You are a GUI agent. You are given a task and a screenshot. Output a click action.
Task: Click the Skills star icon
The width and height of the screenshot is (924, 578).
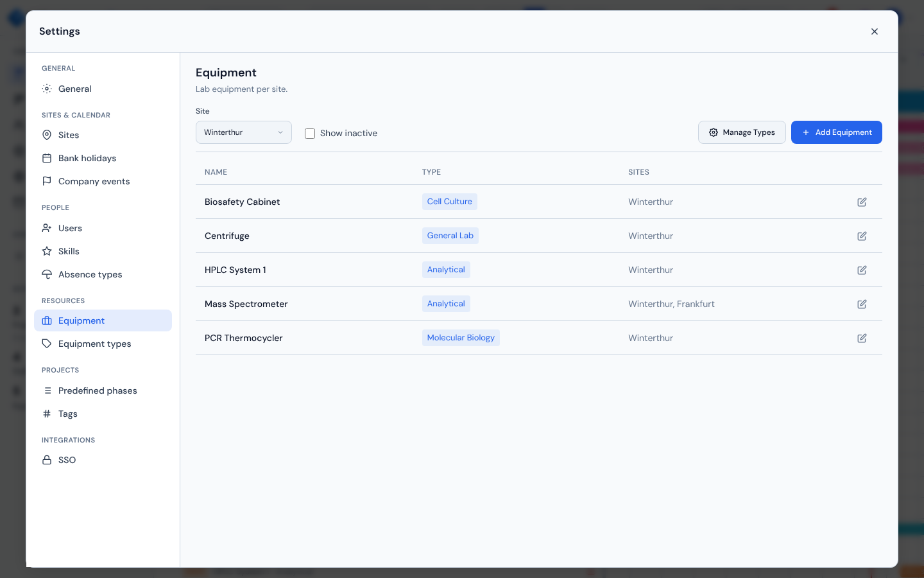(x=47, y=251)
